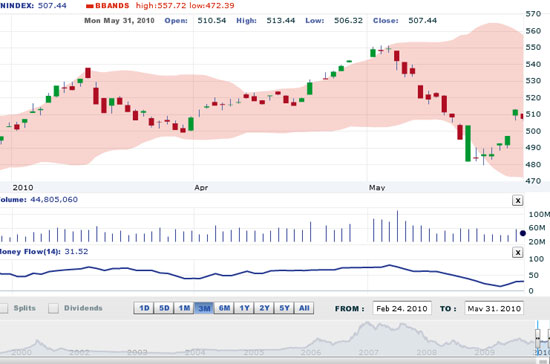
Task: Close the Volume indicator panel
Action: pyautogui.click(x=517, y=201)
